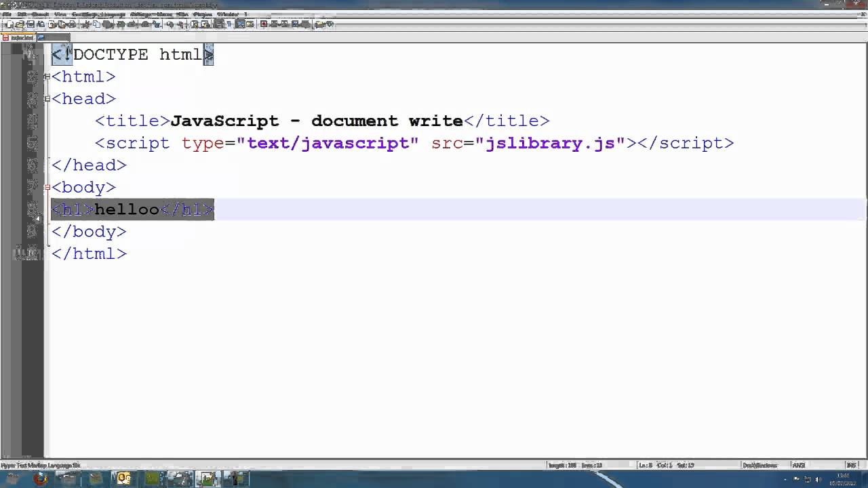Click the Zoom In toolbar icon

point(170,24)
